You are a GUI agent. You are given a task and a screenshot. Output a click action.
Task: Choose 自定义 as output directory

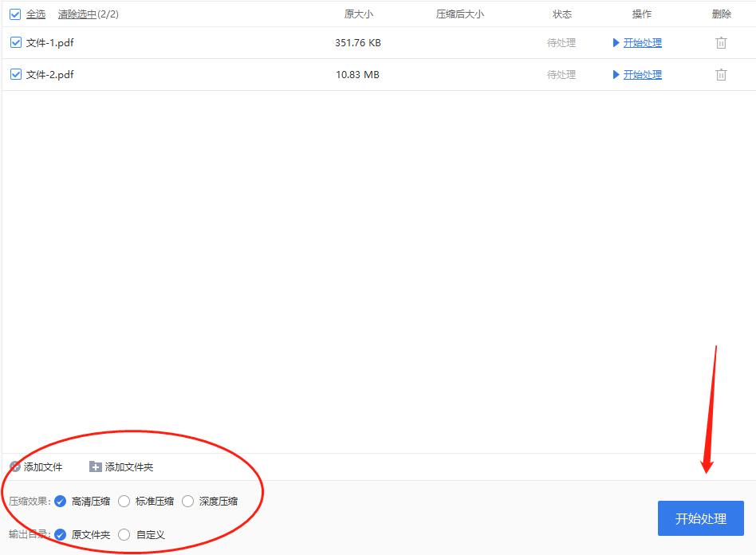124,534
